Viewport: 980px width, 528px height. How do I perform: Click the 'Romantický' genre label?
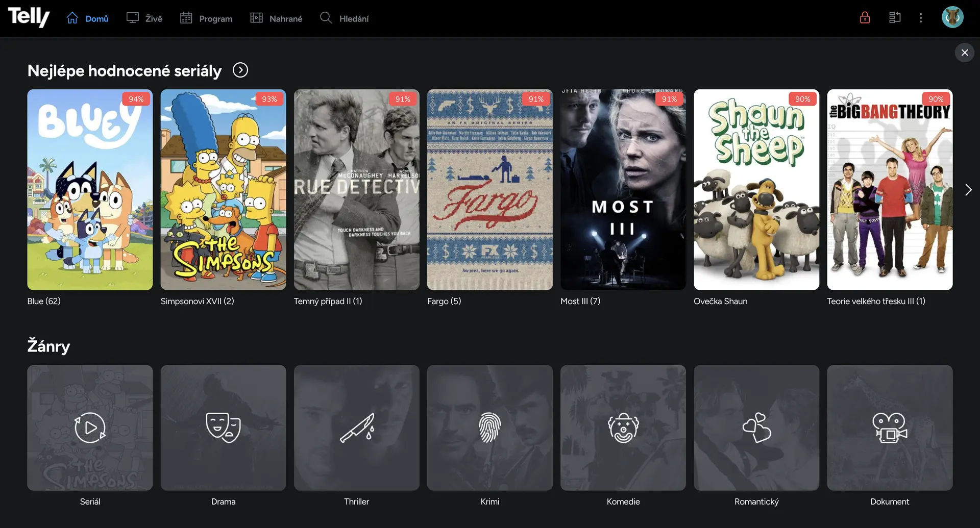(x=756, y=501)
